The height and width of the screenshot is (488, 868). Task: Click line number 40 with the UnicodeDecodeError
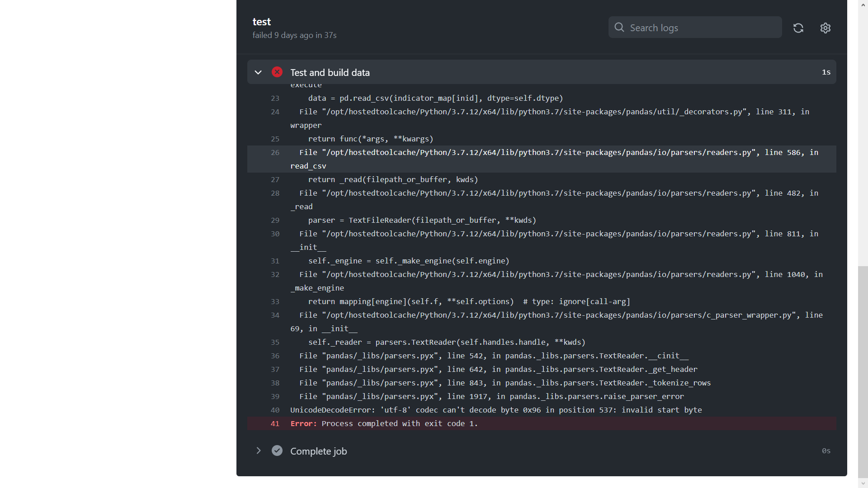(x=275, y=410)
